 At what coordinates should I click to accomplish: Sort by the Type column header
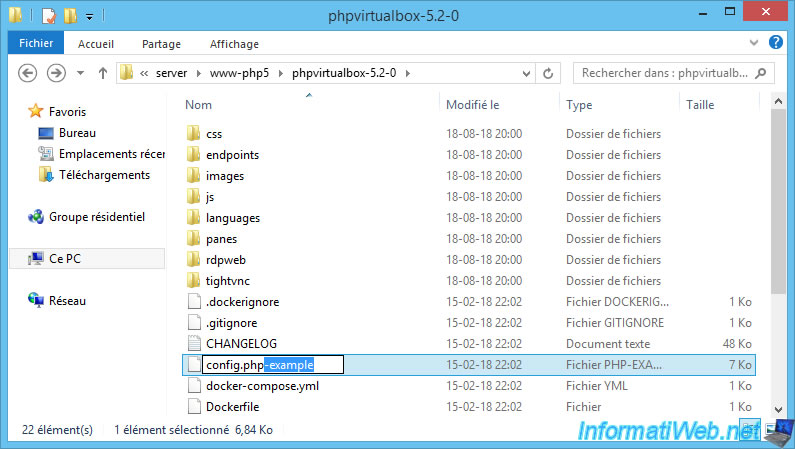579,105
